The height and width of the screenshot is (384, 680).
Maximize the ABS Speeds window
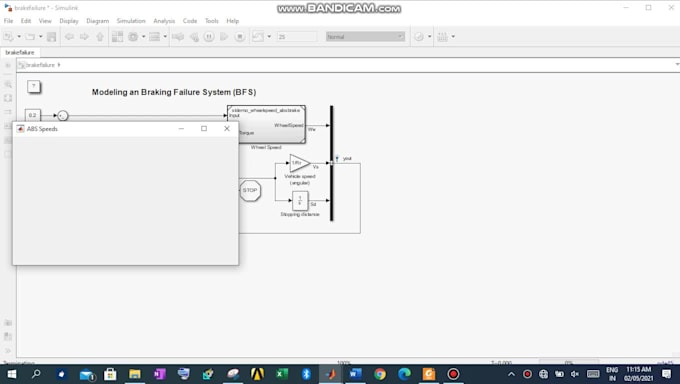point(204,128)
